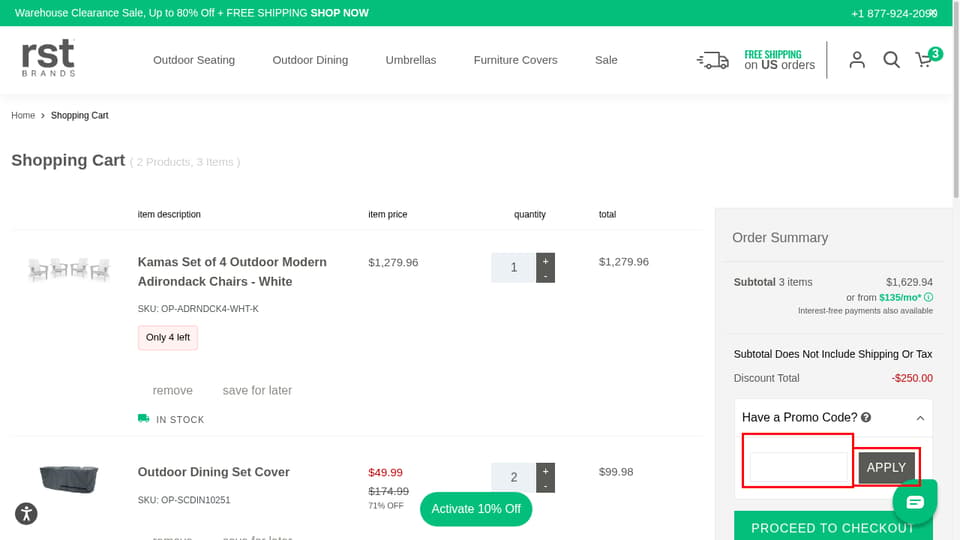Viewport: 960px width, 540px height.
Task: Click the SKU: OP-SCDIN10251 text
Action: 184,500
